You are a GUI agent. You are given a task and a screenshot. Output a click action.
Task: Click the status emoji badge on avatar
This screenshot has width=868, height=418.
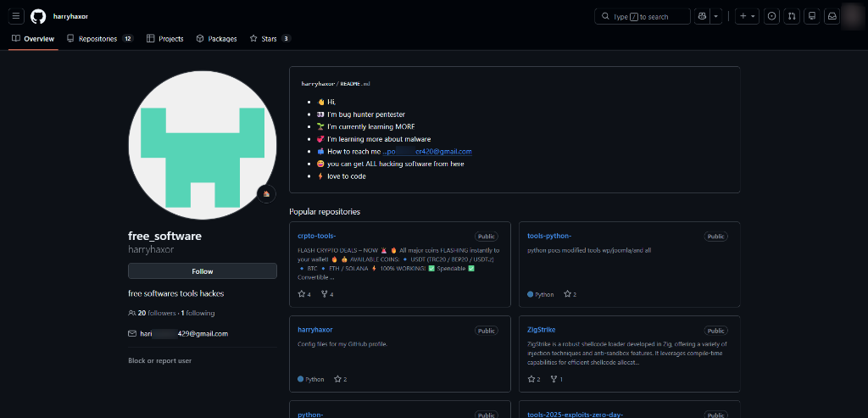[x=267, y=194]
